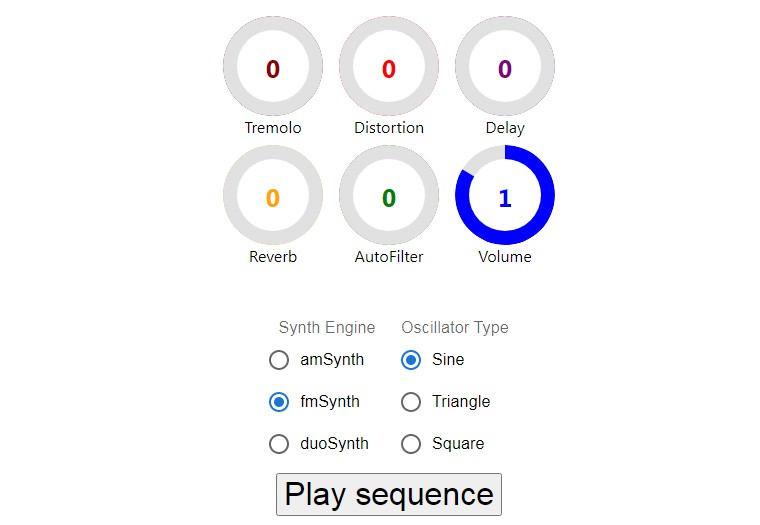This screenshot has height=525, width=760.
Task: Switch oscillator type to Triangle
Action: pos(411,402)
